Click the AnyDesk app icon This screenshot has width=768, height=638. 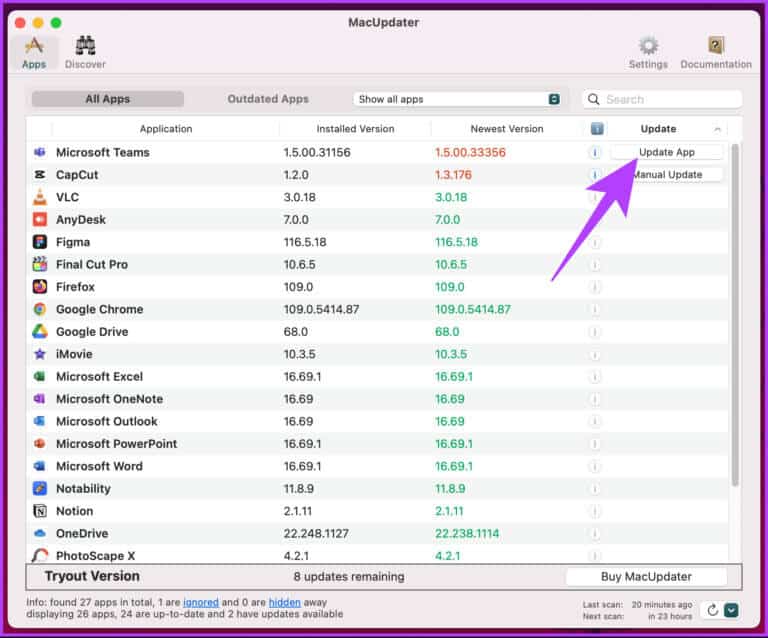click(40, 219)
